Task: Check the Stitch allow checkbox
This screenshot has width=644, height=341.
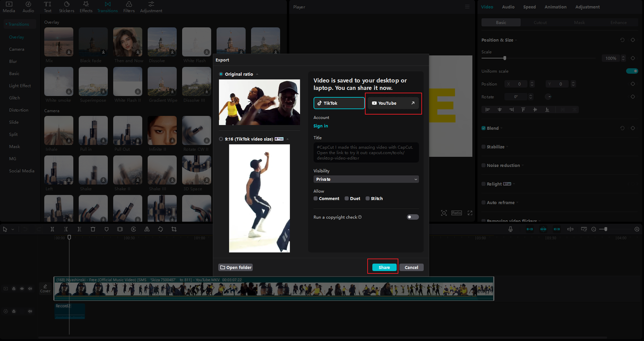Action: [368, 198]
